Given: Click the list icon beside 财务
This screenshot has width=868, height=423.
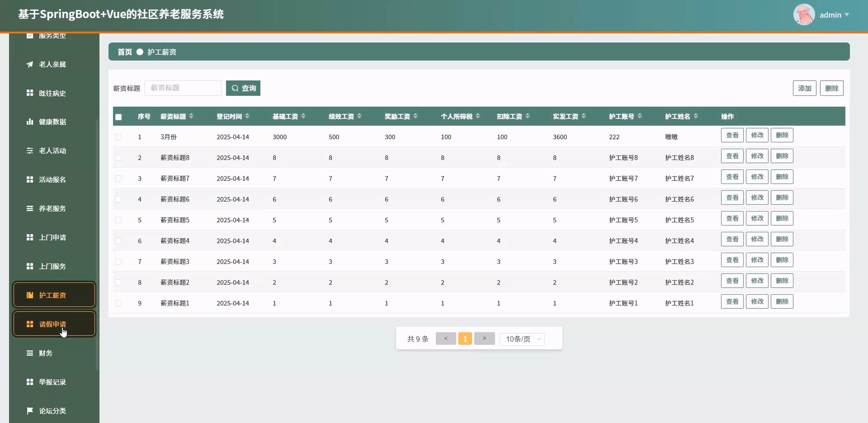Looking at the screenshot, I should pyautogui.click(x=30, y=353).
